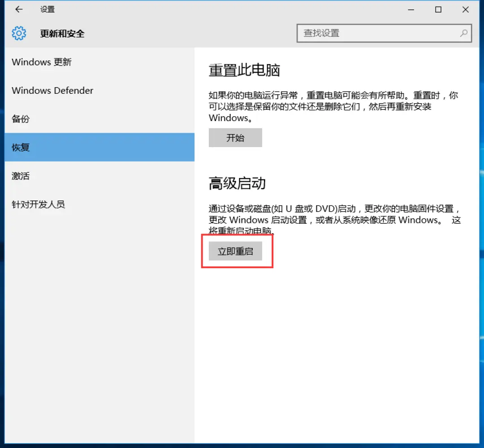Click 立即重启 under 高级启动

point(235,251)
